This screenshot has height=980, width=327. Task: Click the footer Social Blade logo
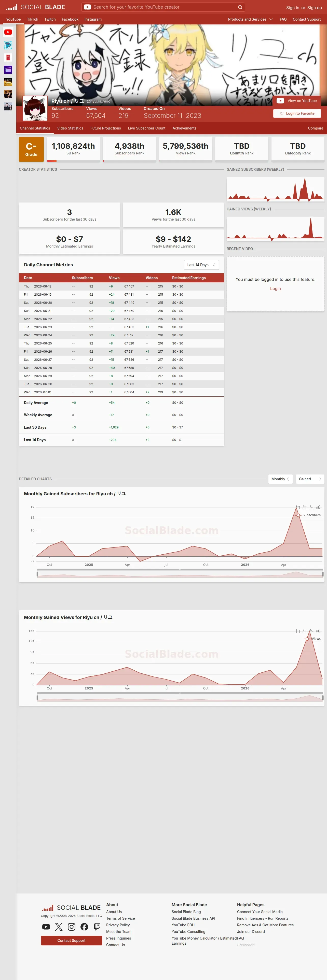click(71, 908)
